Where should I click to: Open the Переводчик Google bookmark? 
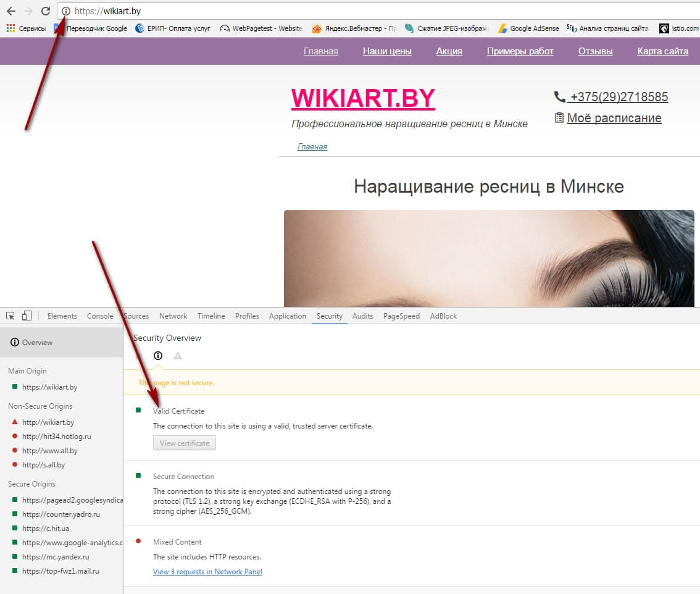pos(91,28)
